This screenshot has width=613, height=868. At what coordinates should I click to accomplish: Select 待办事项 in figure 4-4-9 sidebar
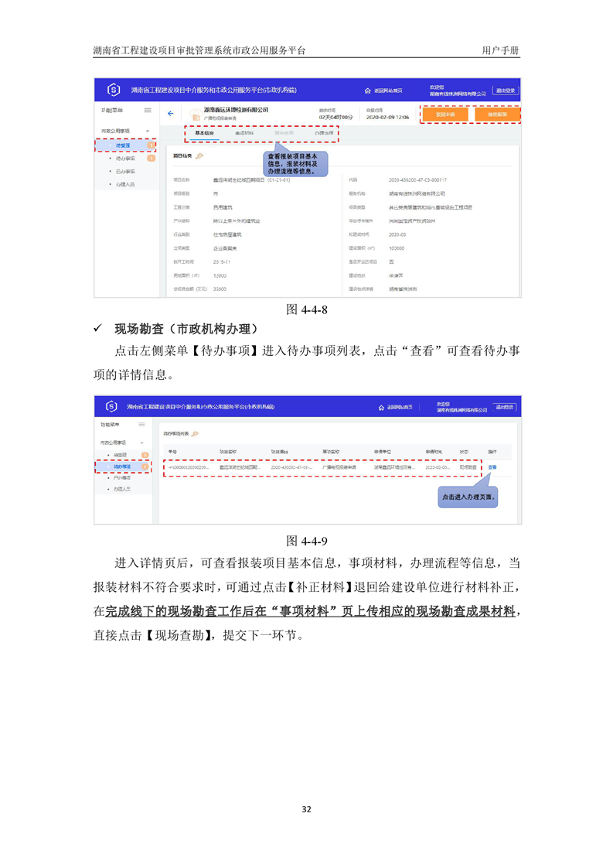tap(122, 466)
